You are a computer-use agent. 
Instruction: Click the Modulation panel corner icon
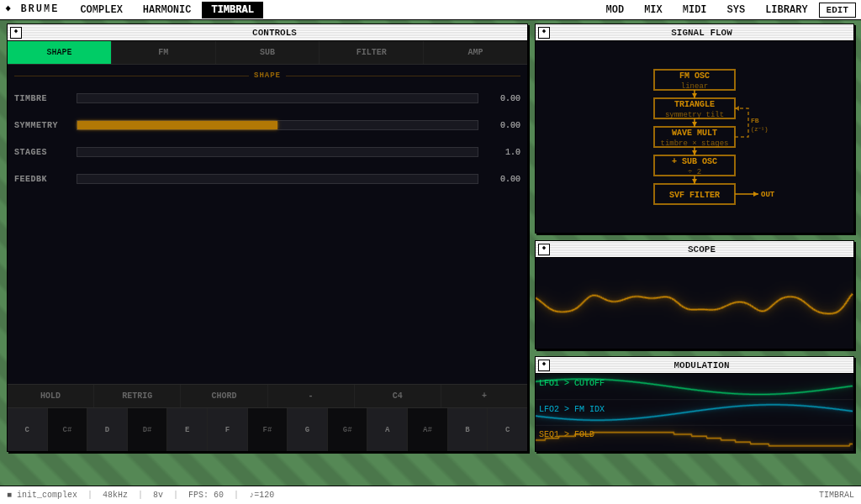pos(544,365)
